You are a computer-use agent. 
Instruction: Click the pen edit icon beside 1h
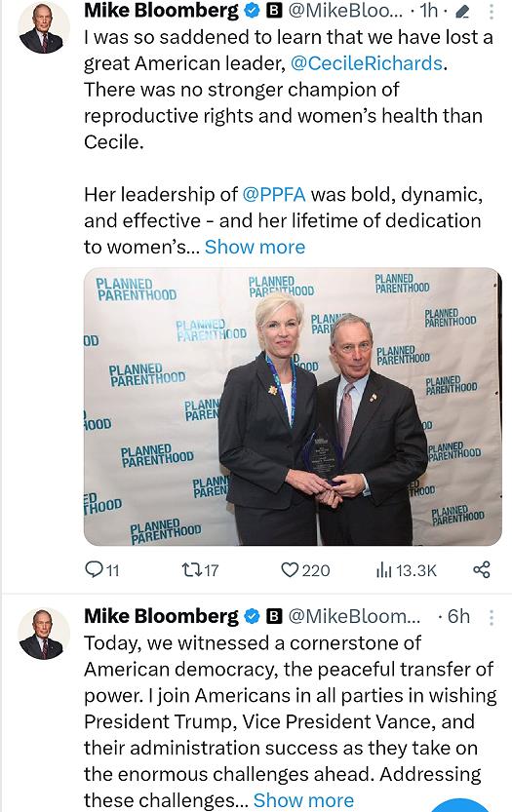point(461,12)
